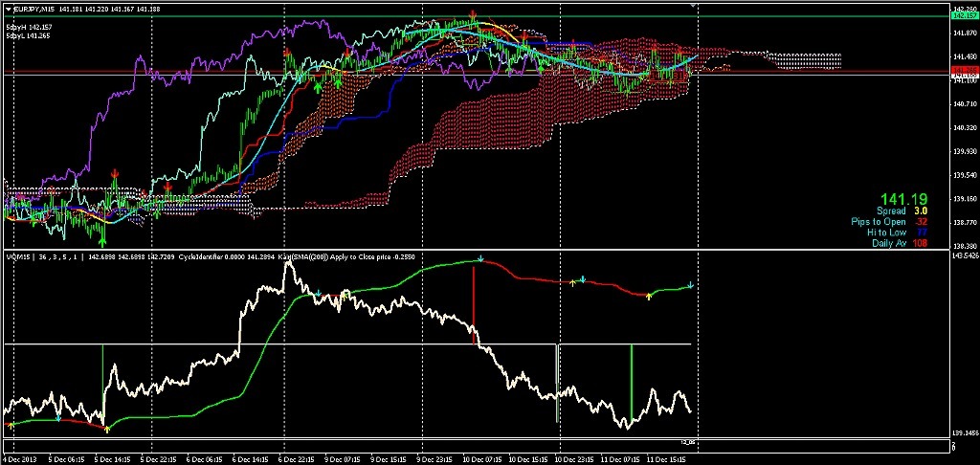Click the Pips to Open label
The width and height of the screenshot is (980, 465).
coord(879,222)
